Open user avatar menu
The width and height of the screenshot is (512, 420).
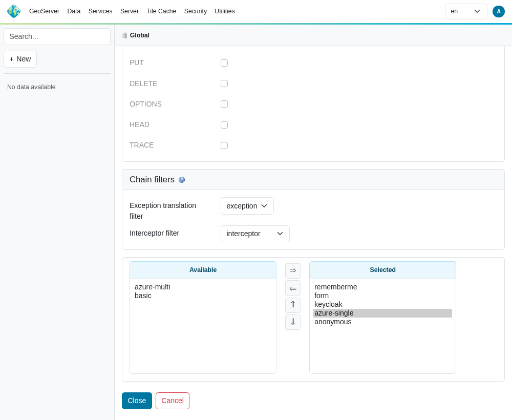pyautogui.click(x=498, y=11)
